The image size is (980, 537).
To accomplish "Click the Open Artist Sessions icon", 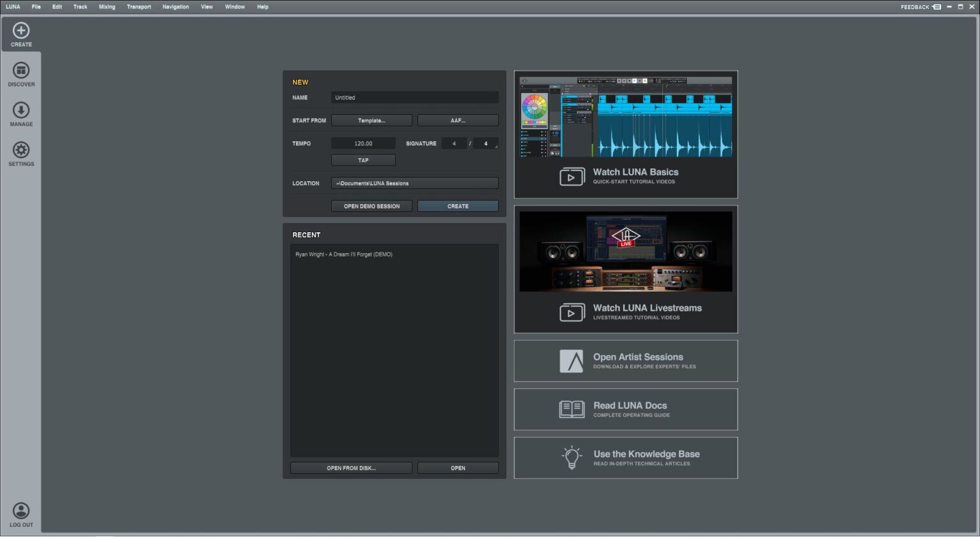I will pyautogui.click(x=572, y=360).
